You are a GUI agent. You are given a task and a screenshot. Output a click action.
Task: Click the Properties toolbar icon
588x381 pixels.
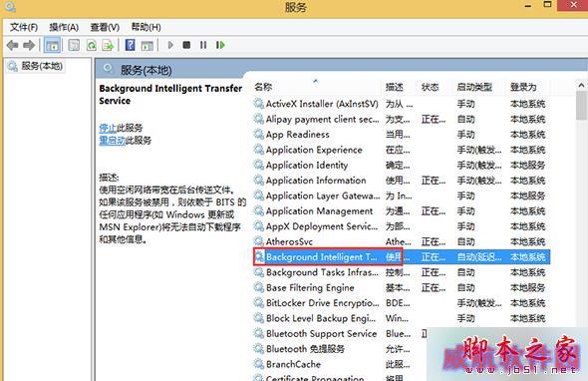pyautogui.click(x=74, y=46)
